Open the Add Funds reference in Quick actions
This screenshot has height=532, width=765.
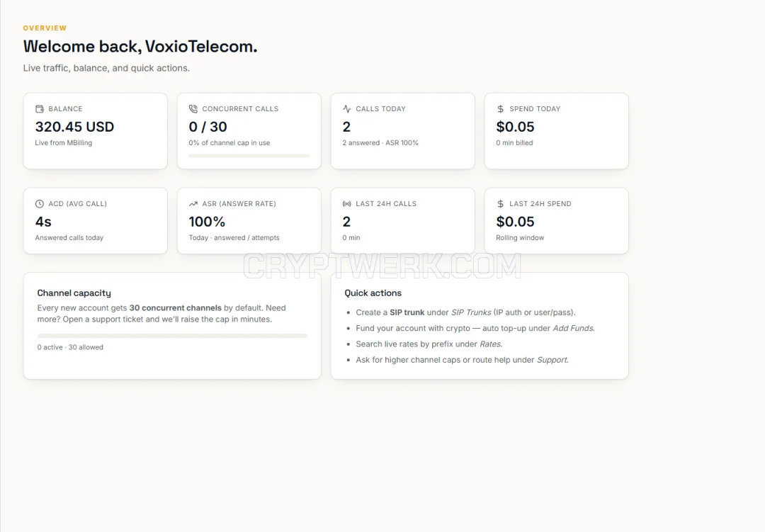click(573, 329)
